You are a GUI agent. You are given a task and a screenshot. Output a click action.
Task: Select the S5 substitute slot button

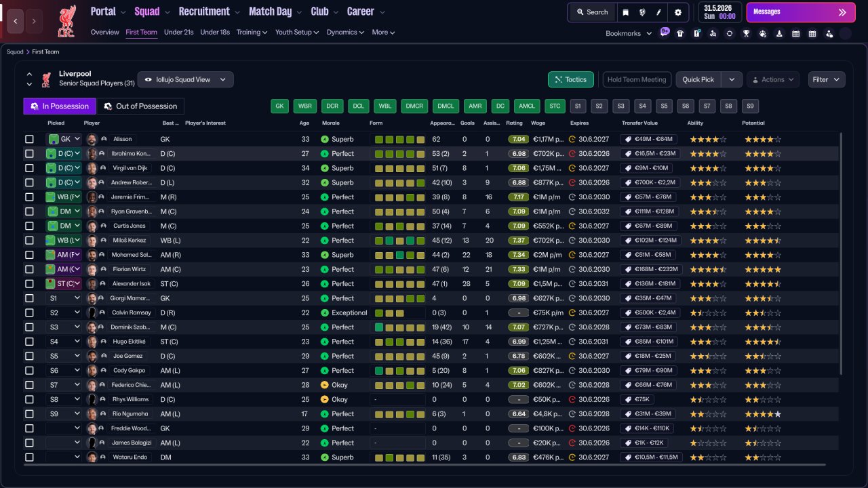[665, 106]
